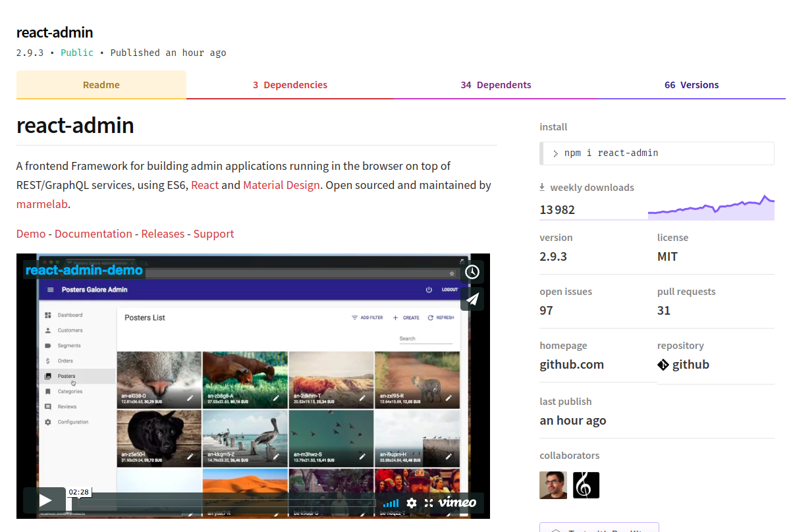
Task: Click the Vimeo logo in player
Action: pos(458,503)
